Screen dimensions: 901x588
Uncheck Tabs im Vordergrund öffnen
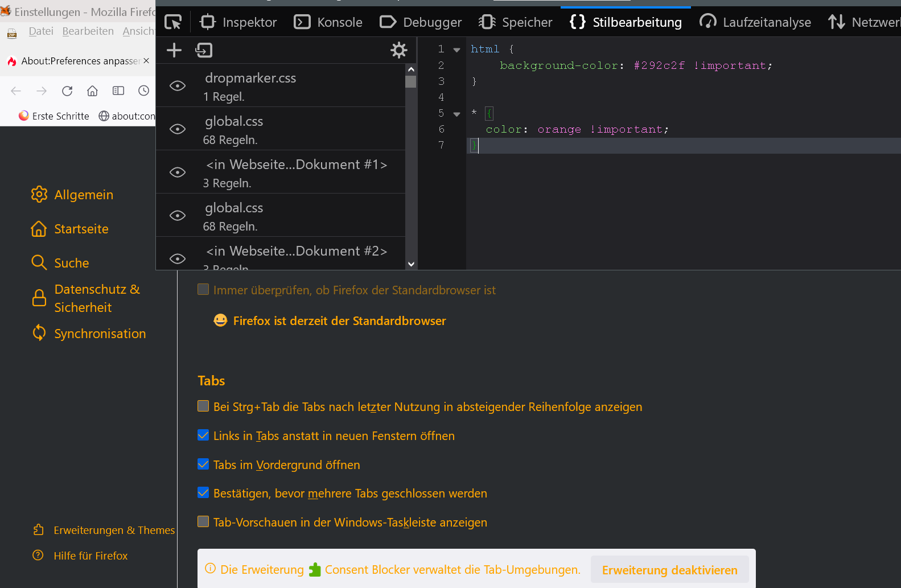point(203,464)
